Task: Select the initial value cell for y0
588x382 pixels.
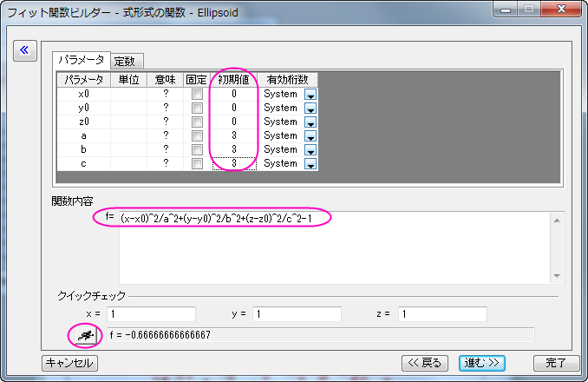Action: pyautogui.click(x=234, y=108)
